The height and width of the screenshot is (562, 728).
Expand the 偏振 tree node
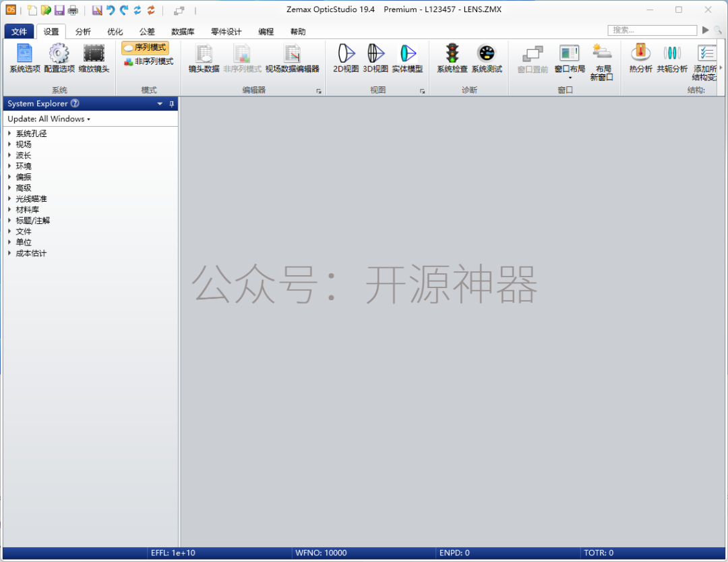(9, 177)
